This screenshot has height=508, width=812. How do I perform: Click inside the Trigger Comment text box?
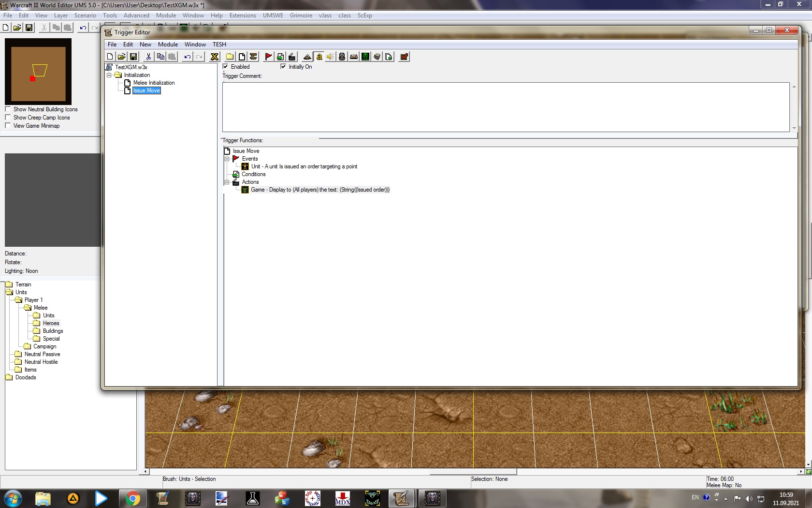506,107
